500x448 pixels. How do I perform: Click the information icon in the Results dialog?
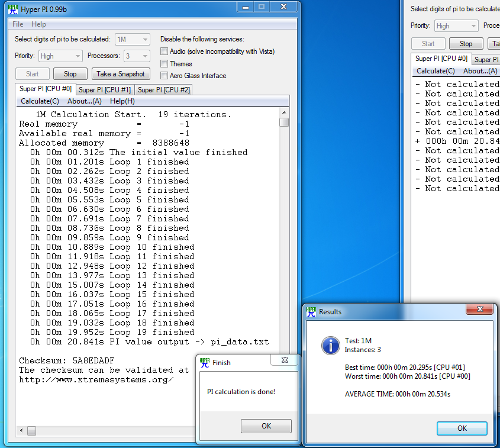click(330, 346)
